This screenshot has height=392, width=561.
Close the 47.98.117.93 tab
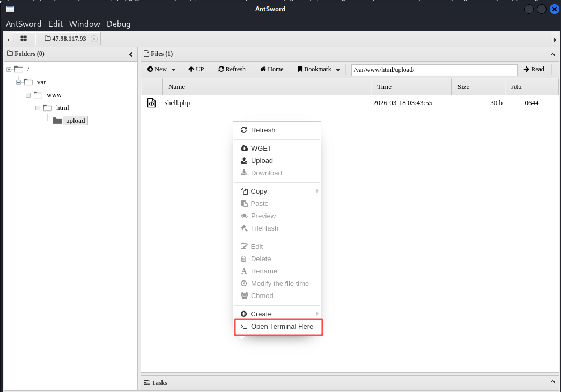pos(94,39)
